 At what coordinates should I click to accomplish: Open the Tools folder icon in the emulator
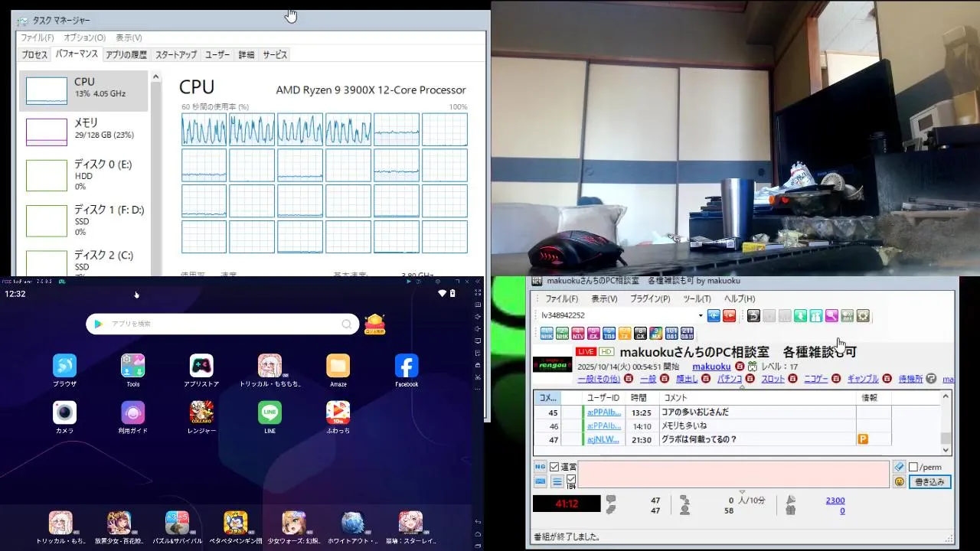click(133, 366)
